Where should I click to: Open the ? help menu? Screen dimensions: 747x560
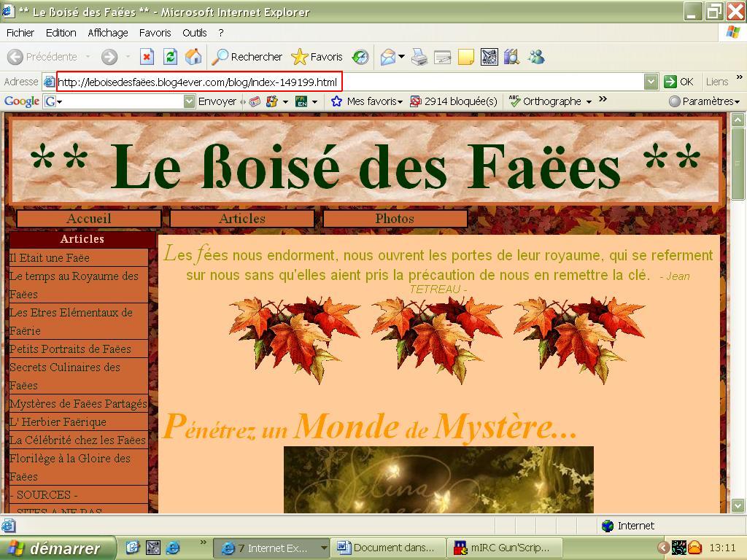(x=221, y=33)
